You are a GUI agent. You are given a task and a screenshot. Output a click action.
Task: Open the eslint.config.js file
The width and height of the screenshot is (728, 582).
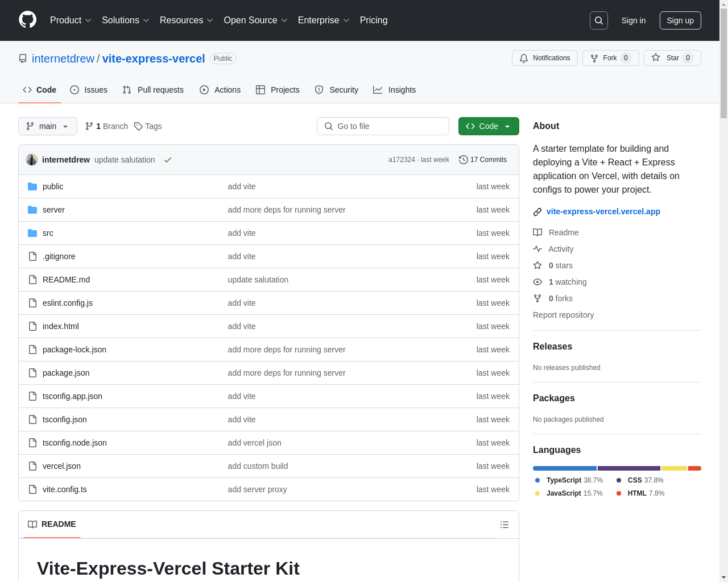tap(68, 303)
